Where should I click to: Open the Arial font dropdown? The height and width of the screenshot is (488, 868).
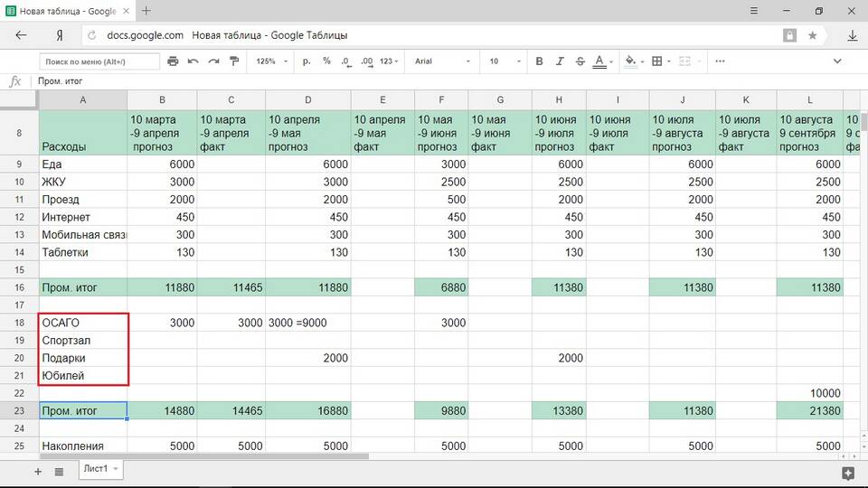(442, 61)
